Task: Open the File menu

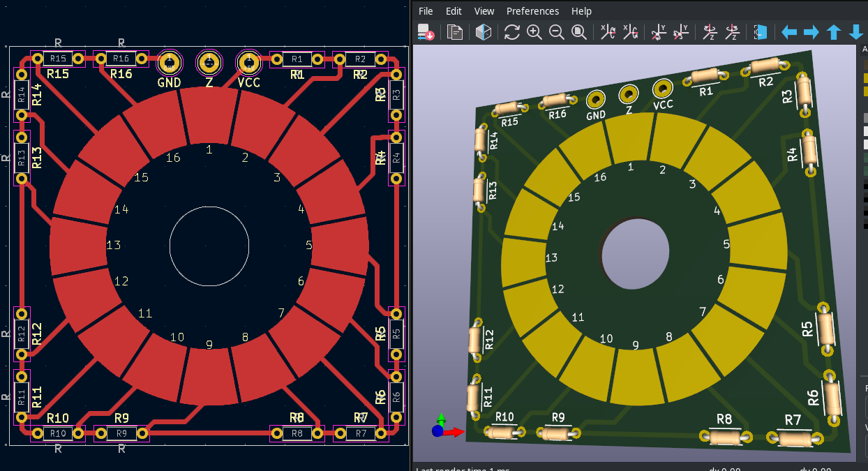Action: tap(426, 10)
